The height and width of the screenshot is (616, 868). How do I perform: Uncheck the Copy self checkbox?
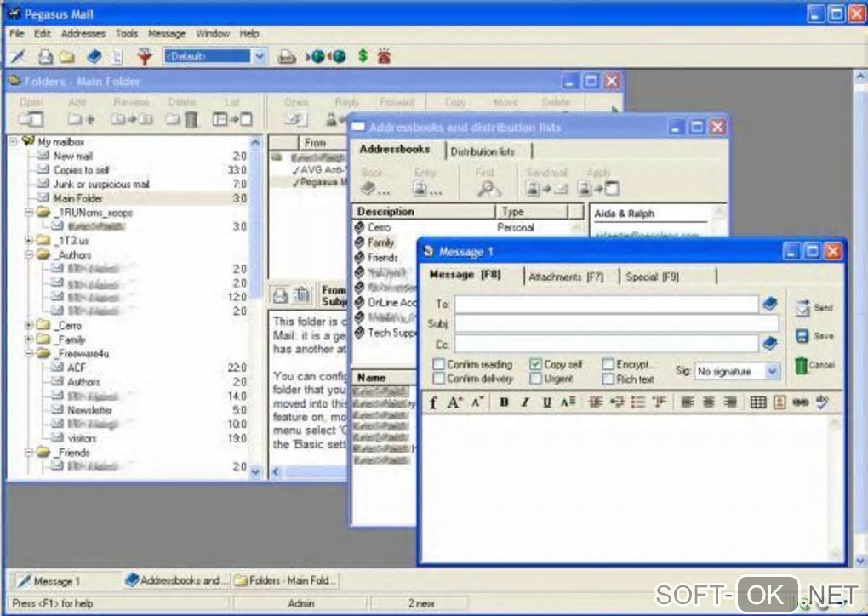point(535,364)
